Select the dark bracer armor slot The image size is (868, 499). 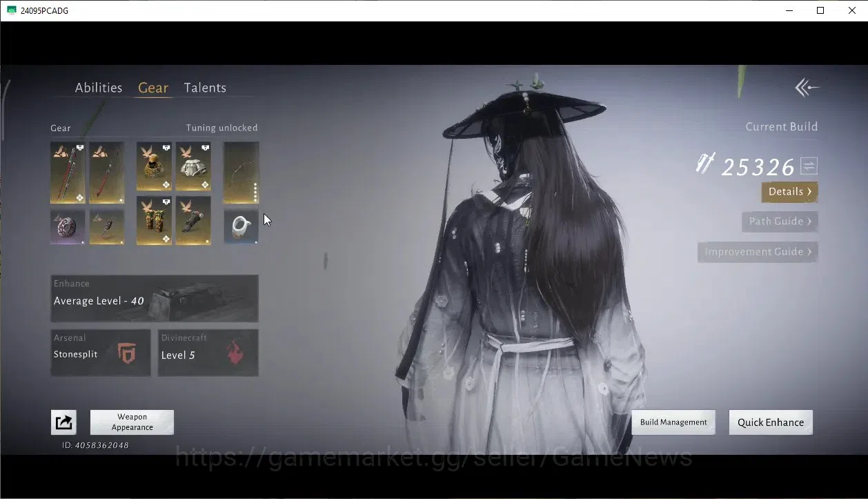click(193, 221)
